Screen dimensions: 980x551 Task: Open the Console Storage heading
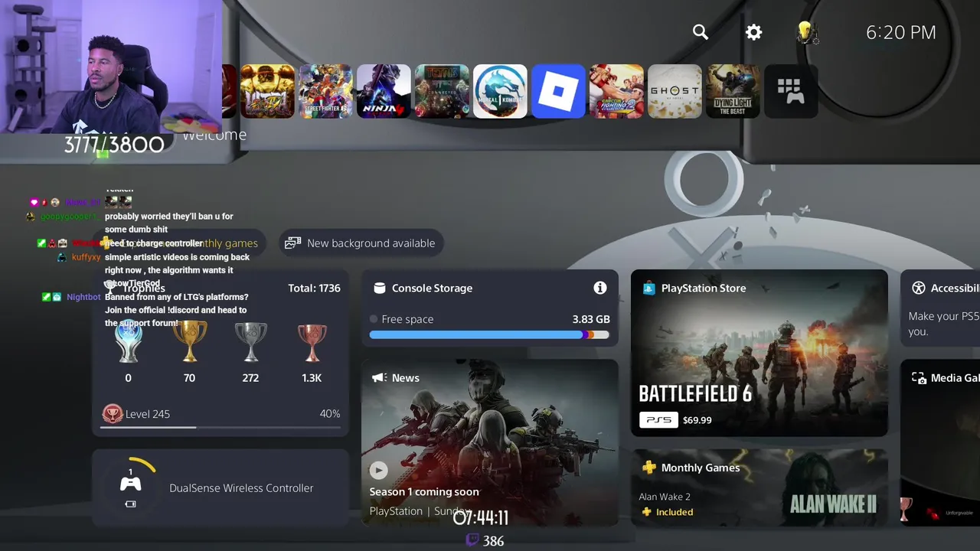432,288
